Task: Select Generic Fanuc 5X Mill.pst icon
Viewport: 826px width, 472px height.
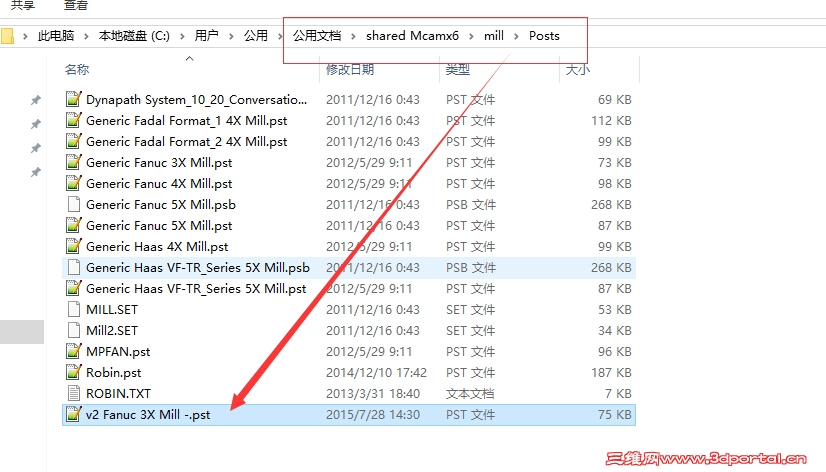Action: 74,225
